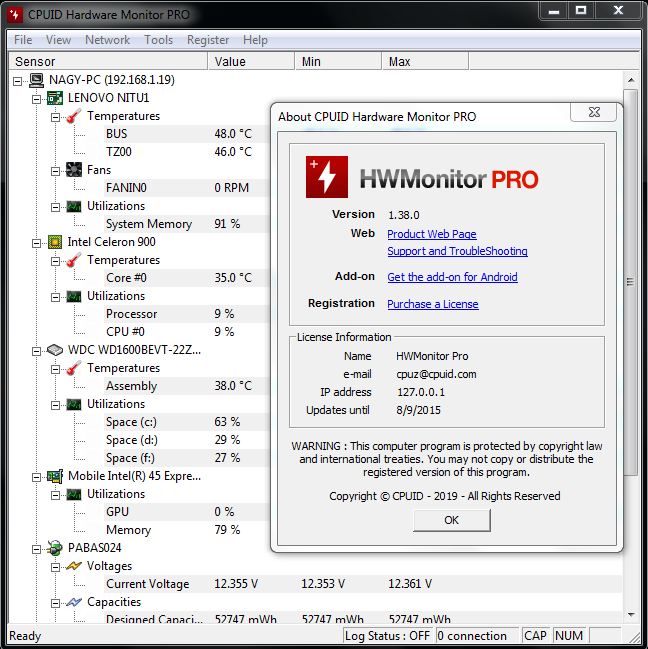Click the cpuz@cpuid.com e-mail text

[x=437, y=375]
